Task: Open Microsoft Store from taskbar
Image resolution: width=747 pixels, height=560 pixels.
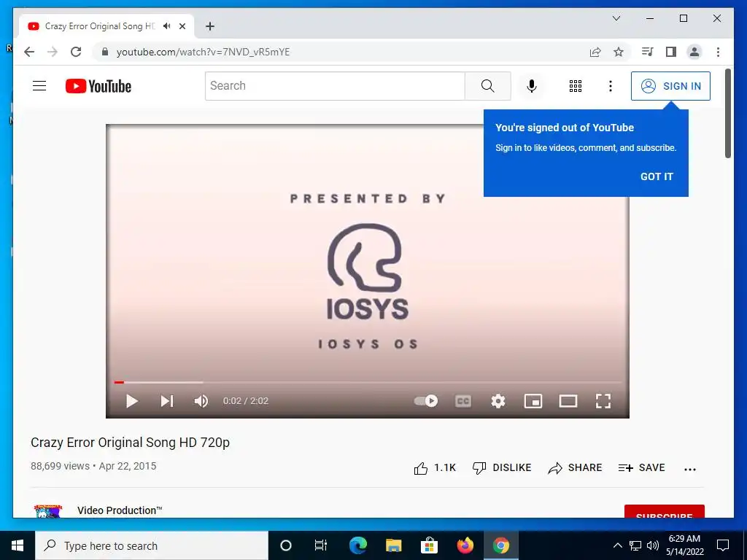Action: click(429, 545)
